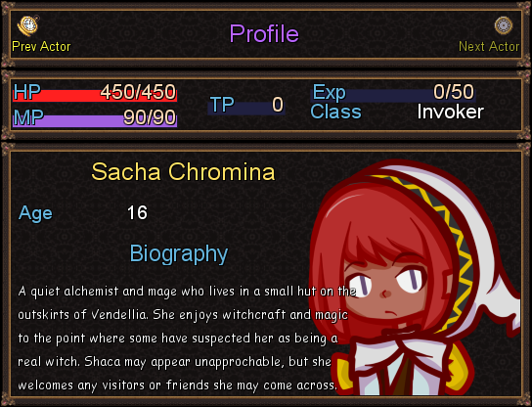Screen dimensions: 532x407
Task: Click the Profile title heading
Action: [x=264, y=33]
